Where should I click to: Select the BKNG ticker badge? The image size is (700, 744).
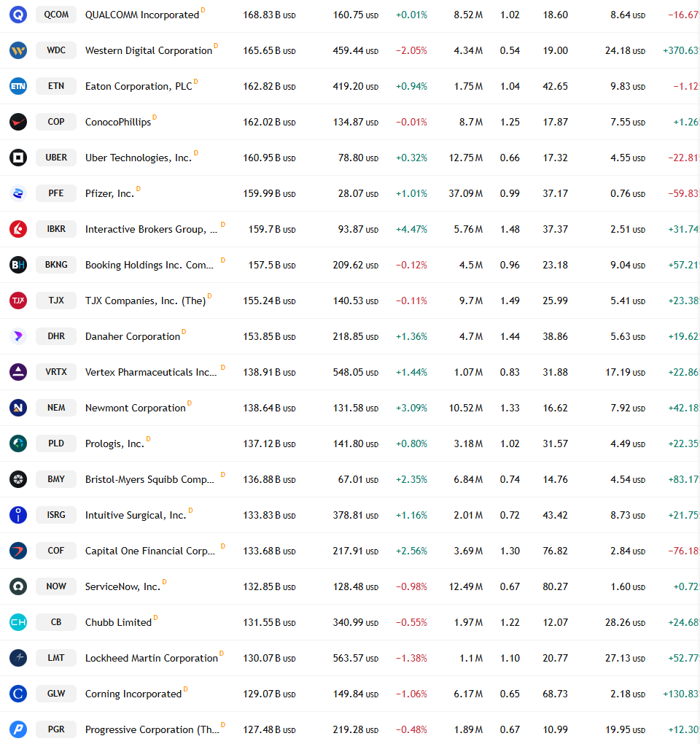pos(56,265)
